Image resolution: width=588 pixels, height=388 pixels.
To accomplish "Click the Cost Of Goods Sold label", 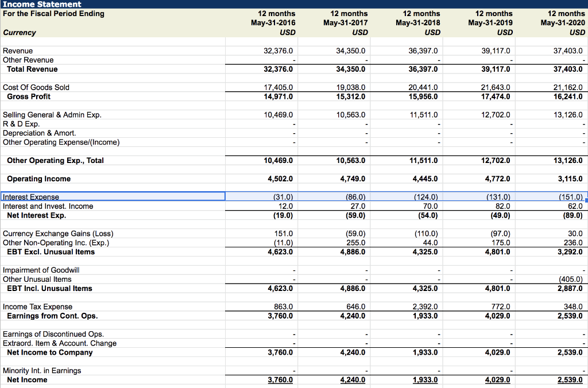I will click(36, 87).
